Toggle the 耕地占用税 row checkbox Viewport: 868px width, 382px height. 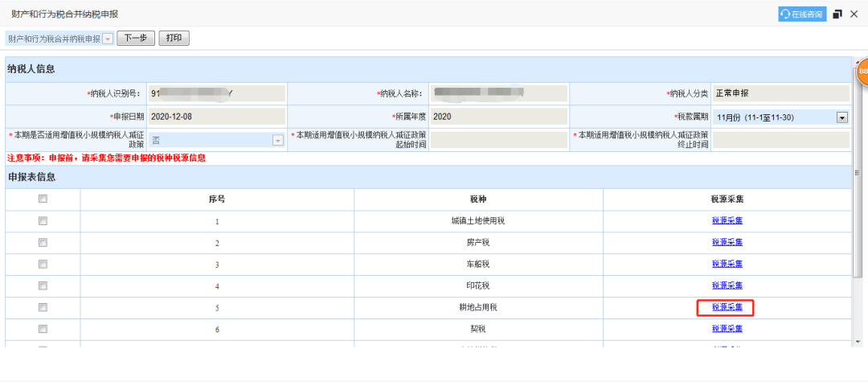click(43, 307)
